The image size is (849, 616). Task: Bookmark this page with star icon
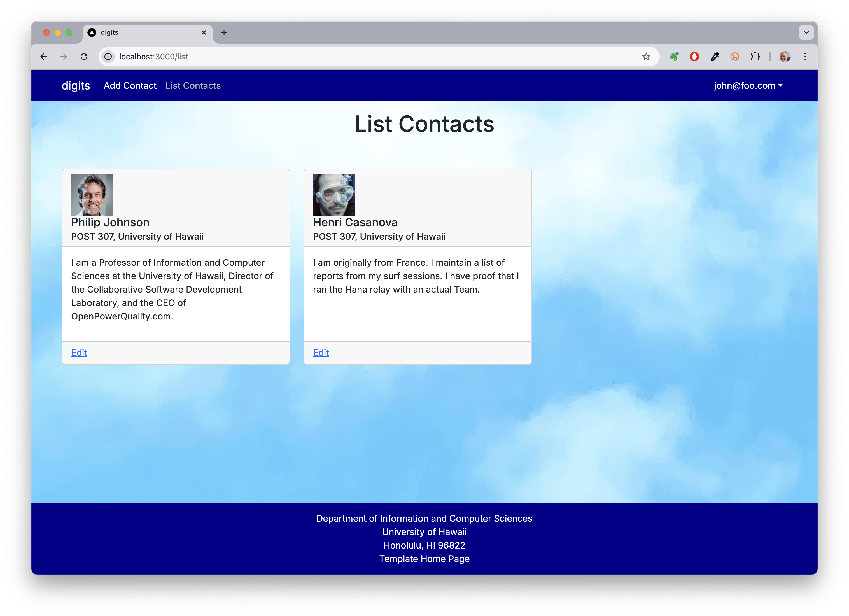tap(646, 57)
